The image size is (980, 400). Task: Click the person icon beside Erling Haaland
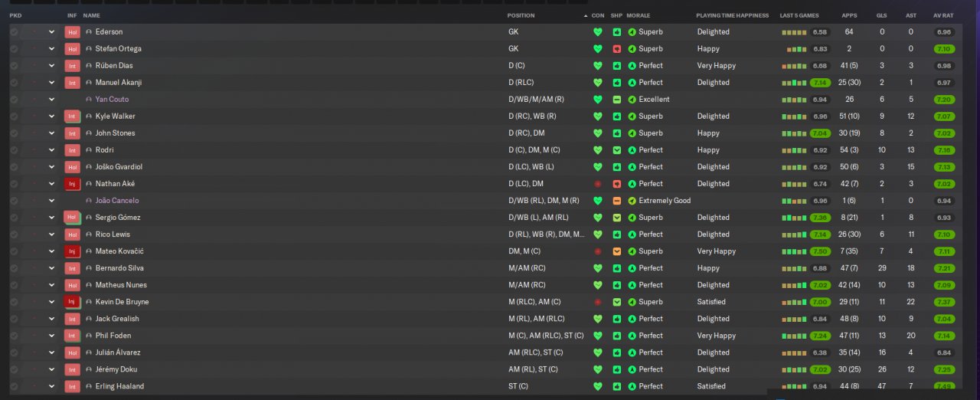[x=89, y=386]
